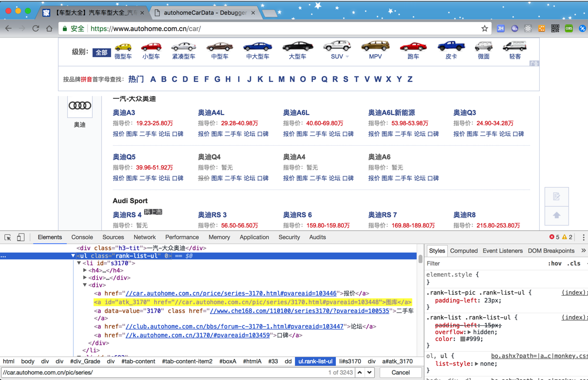Open the Network tab
The image size is (588, 380).
coord(145,237)
